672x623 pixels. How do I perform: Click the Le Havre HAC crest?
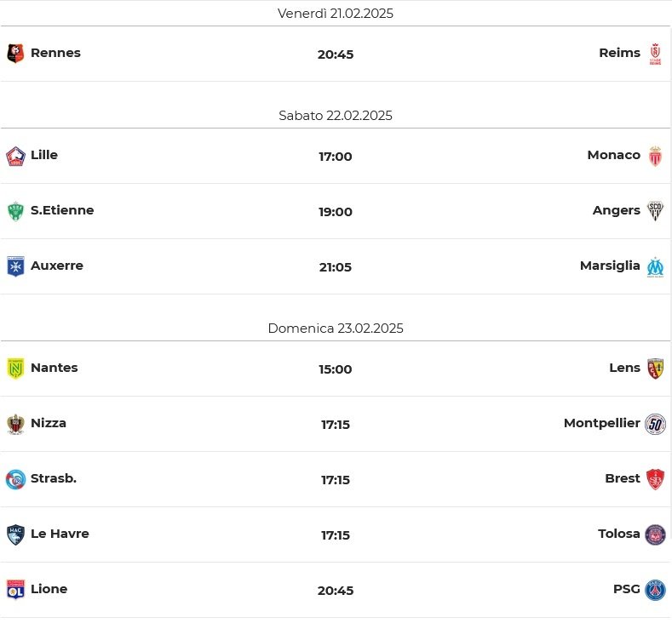(x=15, y=534)
